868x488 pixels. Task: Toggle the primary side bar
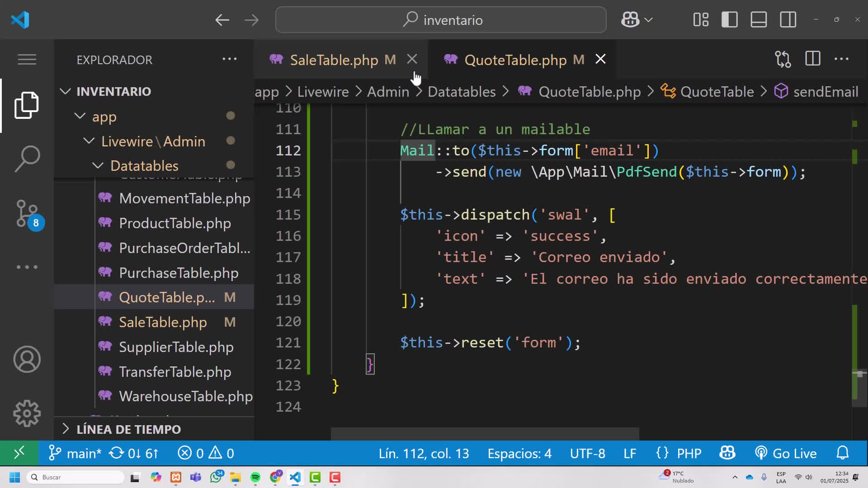[730, 20]
